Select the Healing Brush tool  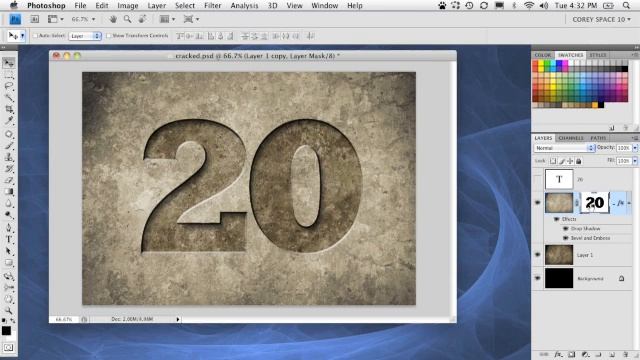(x=9, y=134)
